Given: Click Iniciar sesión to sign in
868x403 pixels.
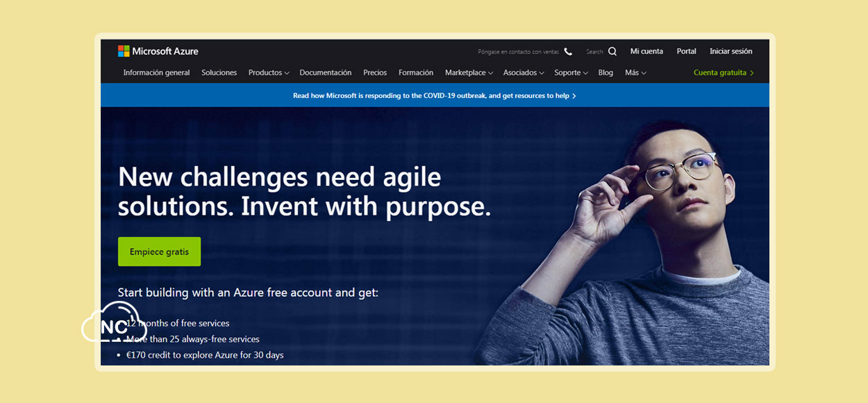Looking at the screenshot, I should click(x=731, y=51).
